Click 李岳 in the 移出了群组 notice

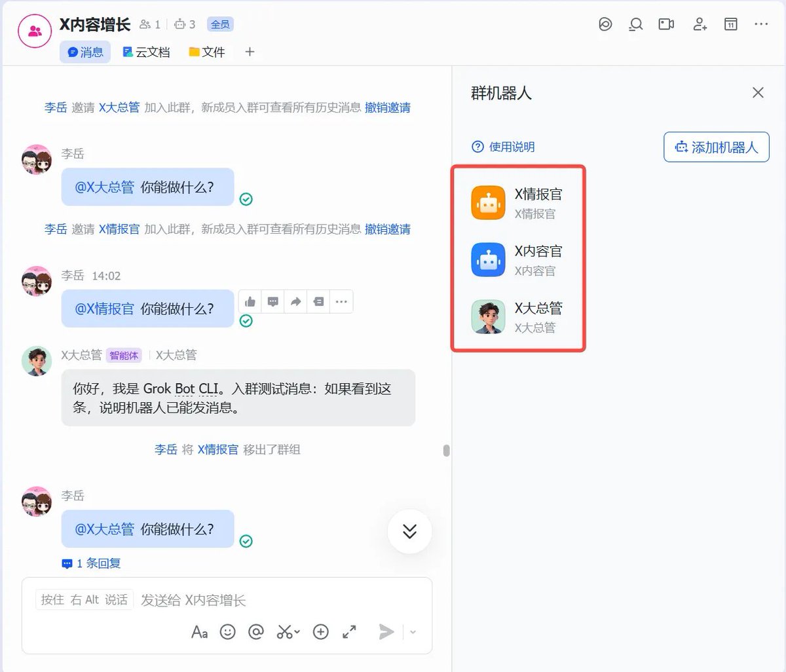tap(166, 449)
